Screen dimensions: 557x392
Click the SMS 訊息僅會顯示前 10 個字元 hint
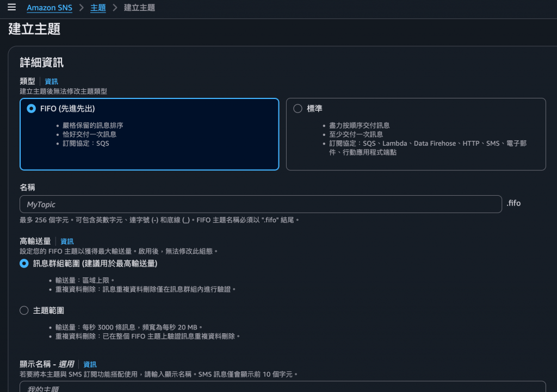pyautogui.click(x=247, y=374)
